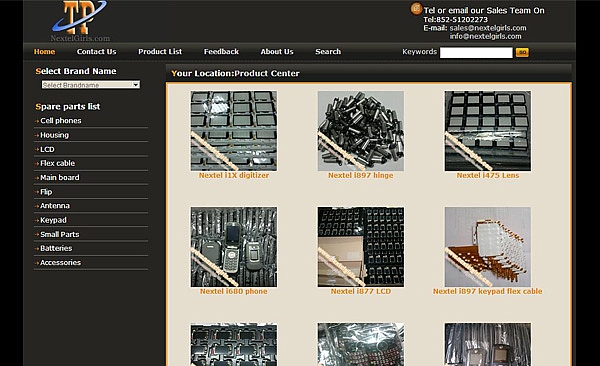Open Housing spare parts category
Viewport: 600px width, 366px height.
point(54,135)
